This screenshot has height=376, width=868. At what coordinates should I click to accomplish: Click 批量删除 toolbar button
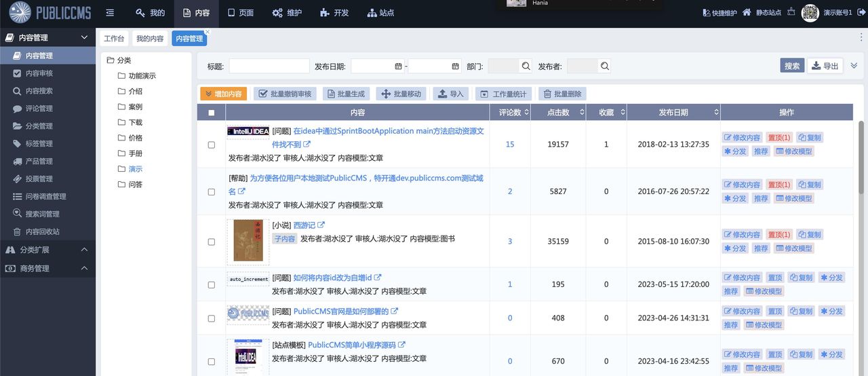[x=562, y=94]
